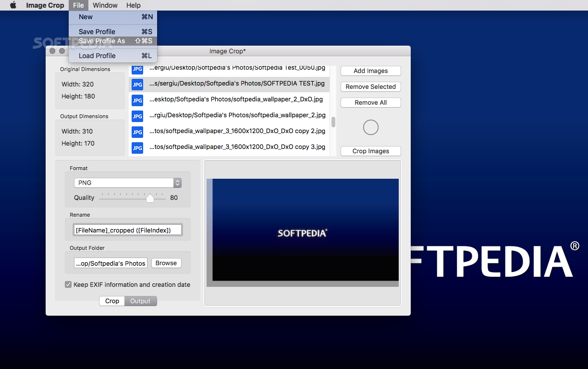Switch to the Output tab
The height and width of the screenshot is (369, 588).
coord(140,301)
